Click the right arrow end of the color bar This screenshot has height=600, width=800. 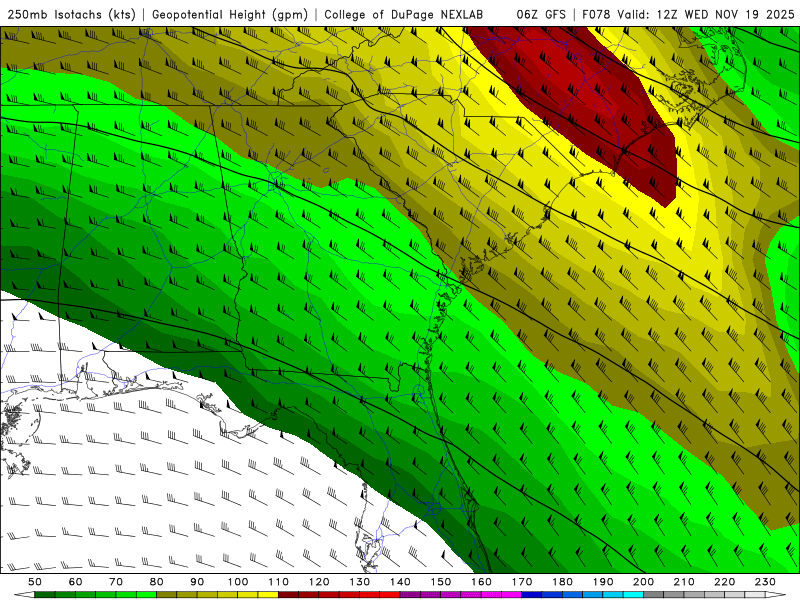coord(776,595)
